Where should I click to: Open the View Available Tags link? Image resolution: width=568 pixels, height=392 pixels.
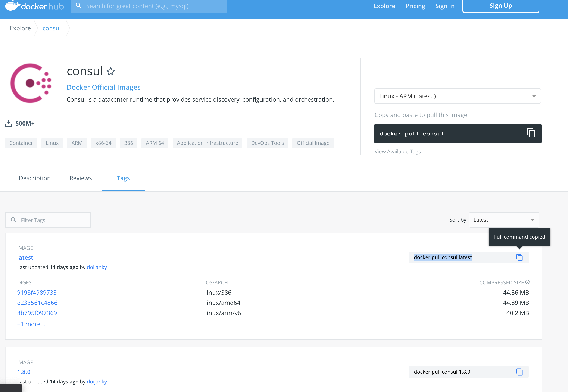[x=397, y=151]
